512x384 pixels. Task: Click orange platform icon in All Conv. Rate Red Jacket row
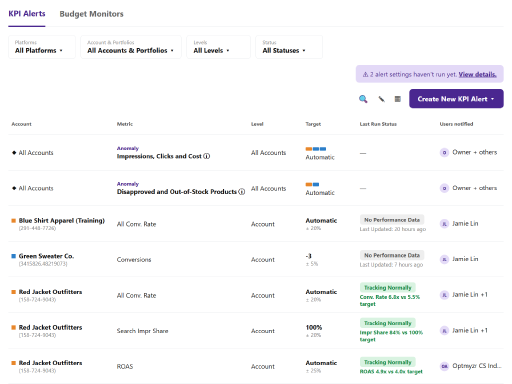[x=14, y=292]
